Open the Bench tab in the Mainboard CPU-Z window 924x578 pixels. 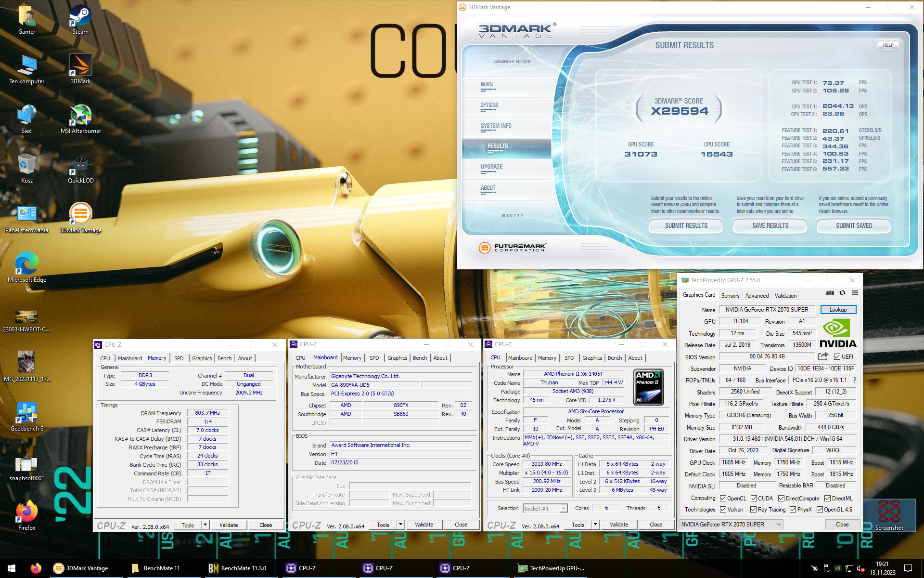click(x=420, y=358)
